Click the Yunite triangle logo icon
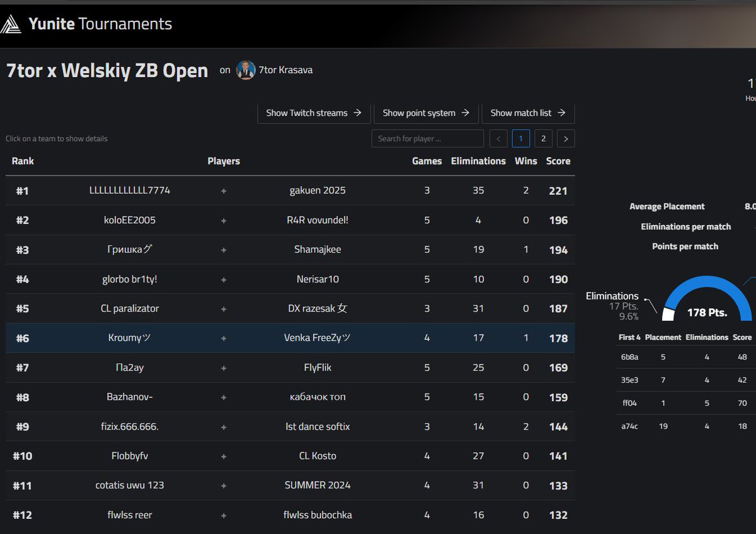Viewport: 756px width, 534px height. (x=11, y=25)
